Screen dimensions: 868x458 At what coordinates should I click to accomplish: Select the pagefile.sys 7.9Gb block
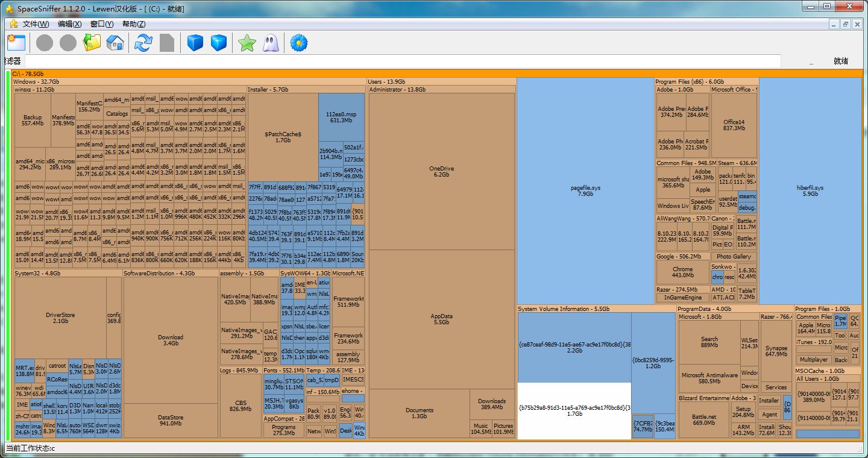click(585, 190)
